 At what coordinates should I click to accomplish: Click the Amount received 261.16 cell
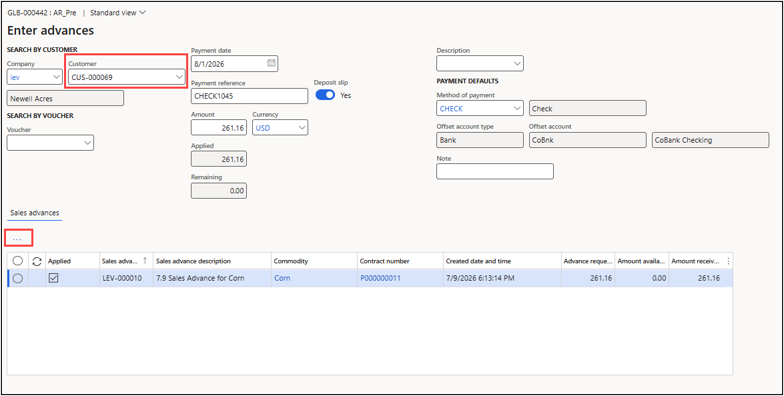(696, 278)
